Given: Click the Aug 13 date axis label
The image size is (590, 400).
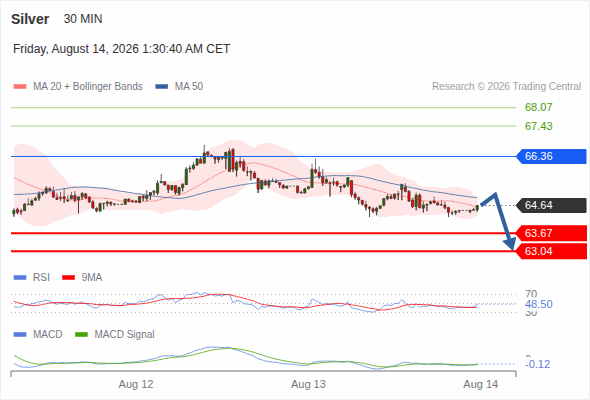Looking at the screenshot, I should [308, 384].
